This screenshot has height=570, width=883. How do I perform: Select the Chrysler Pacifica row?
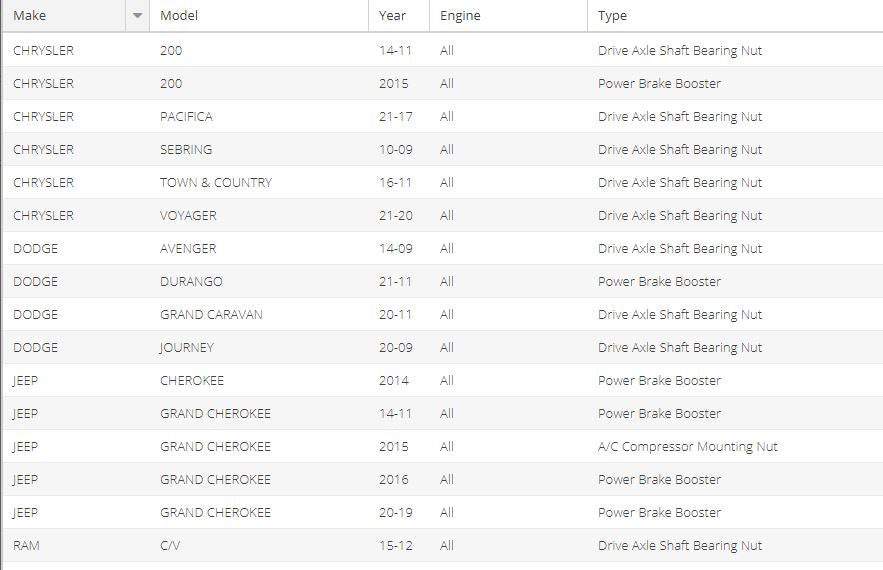[443, 117]
